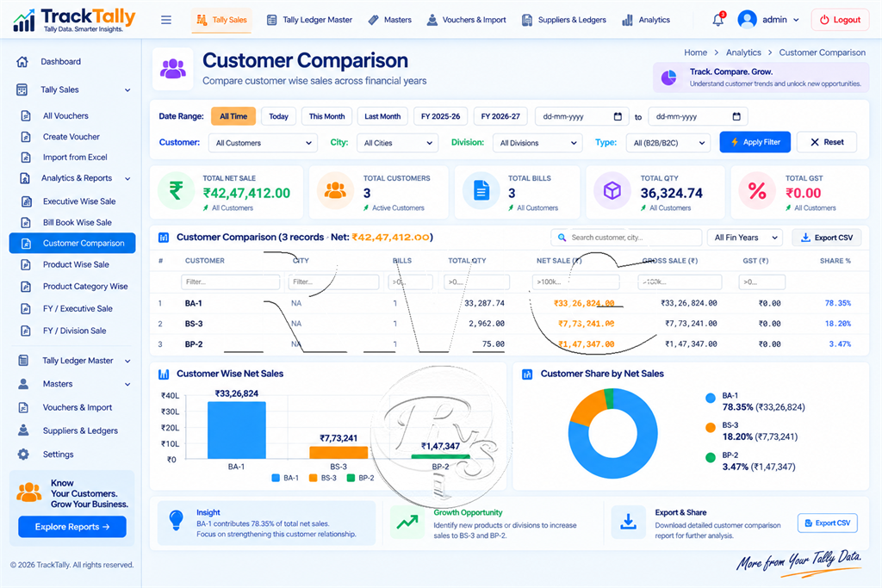Click the Search customer, city field

point(626,238)
